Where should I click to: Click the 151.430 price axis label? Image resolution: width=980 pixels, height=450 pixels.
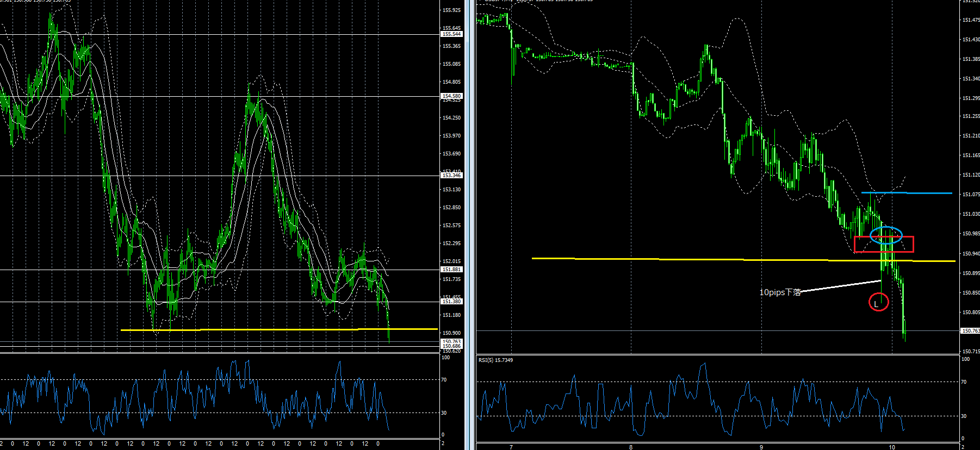[x=971, y=39]
